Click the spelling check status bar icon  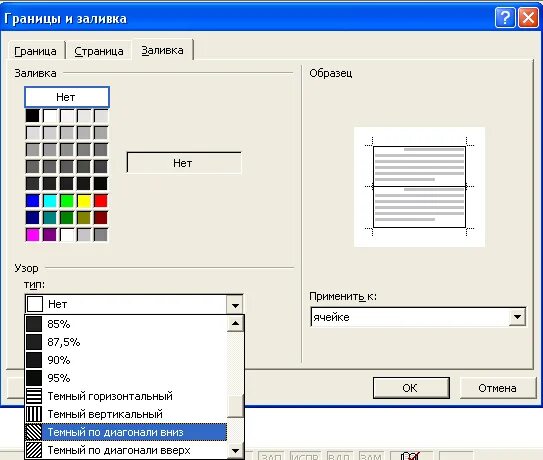click(x=411, y=456)
